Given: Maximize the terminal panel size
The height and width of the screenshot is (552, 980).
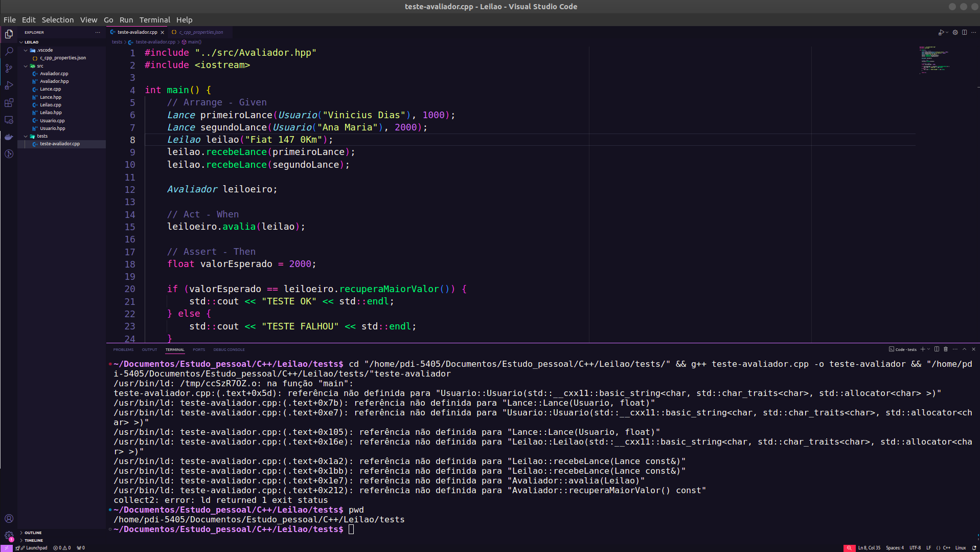Looking at the screenshot, I should (965, 349).
